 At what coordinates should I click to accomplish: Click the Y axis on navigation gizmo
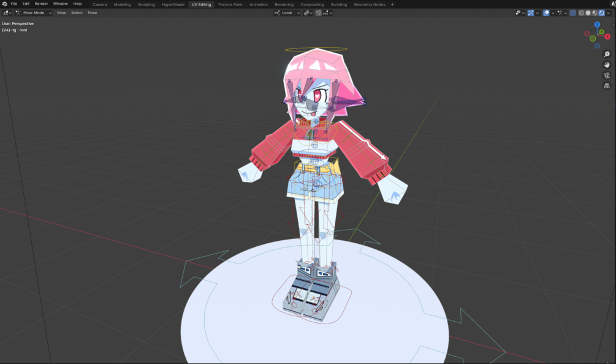601,32
